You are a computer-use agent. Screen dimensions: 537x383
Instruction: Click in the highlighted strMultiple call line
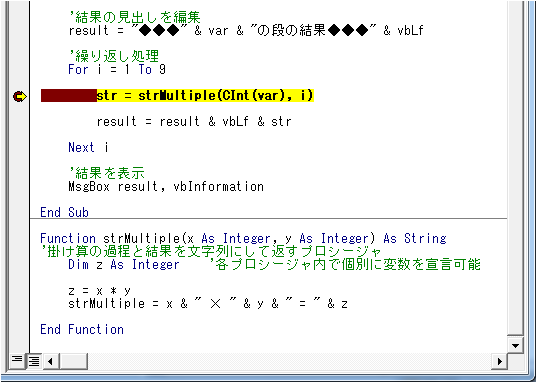point(205,96)
